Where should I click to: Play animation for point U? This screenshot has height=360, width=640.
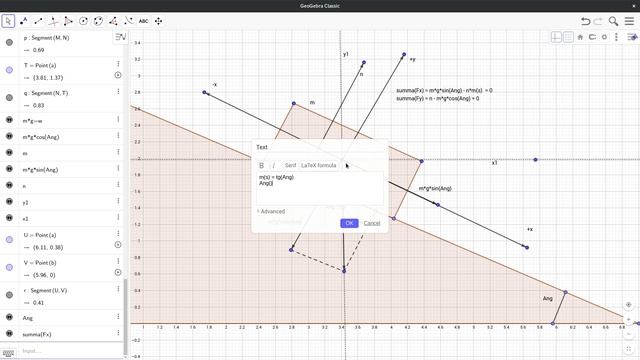pyautogui.click(x=118, y=244)
